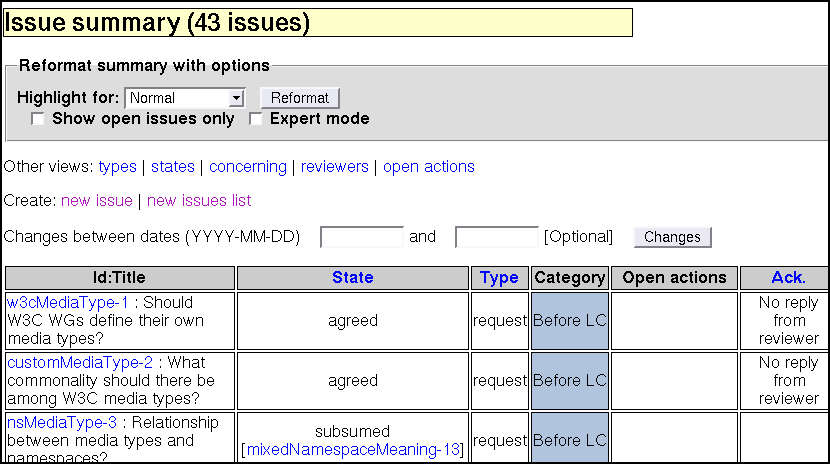Create a new issues list

(199, 201)
